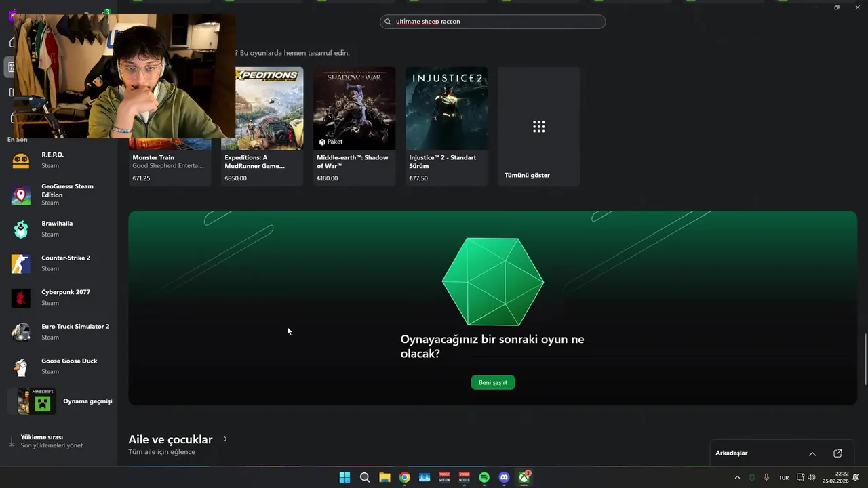Open network status tray icon
The image size is (868, 488).
(800, 478)
